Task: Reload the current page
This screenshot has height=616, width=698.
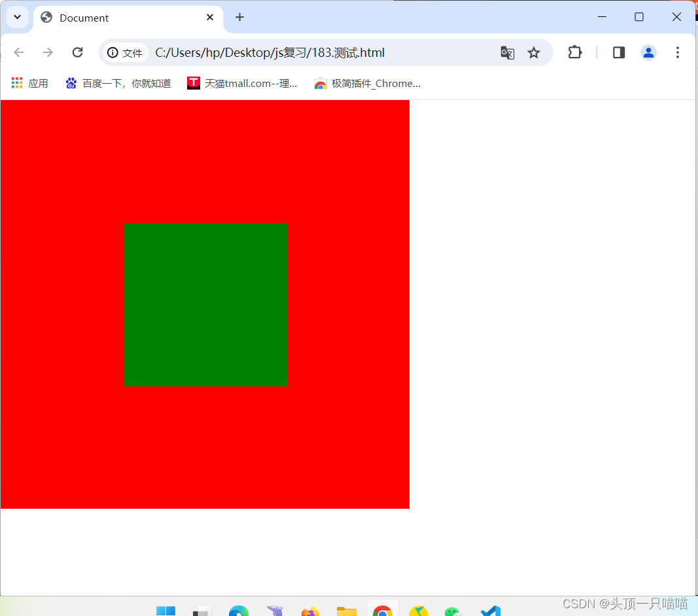Action: [77, 52]
